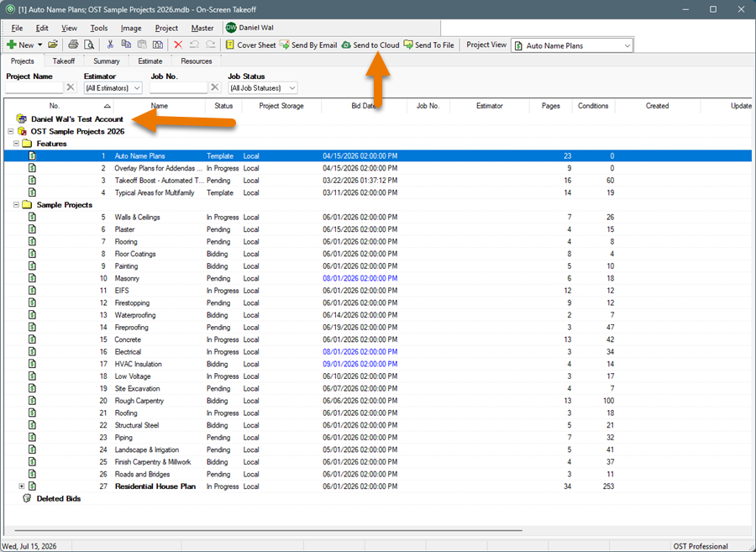Open the New button dropdown arrow
The image size is (756, 552).
[40, 45]
